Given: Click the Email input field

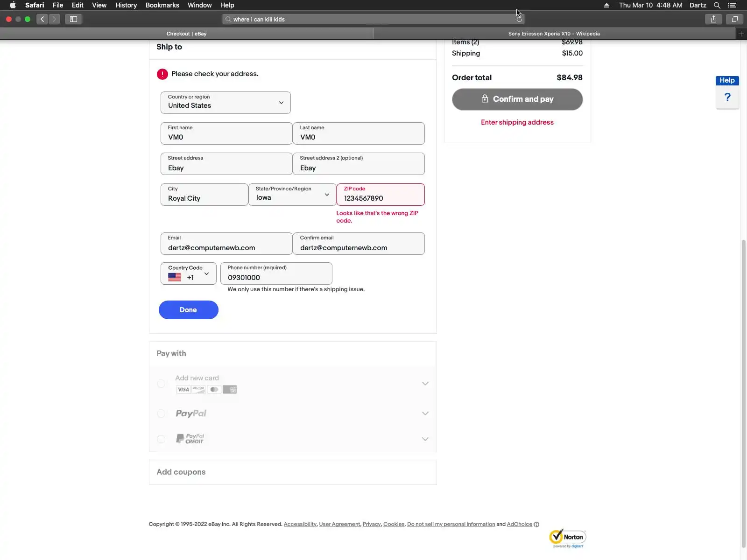Looking at the screenshot, I should (226, 244).
